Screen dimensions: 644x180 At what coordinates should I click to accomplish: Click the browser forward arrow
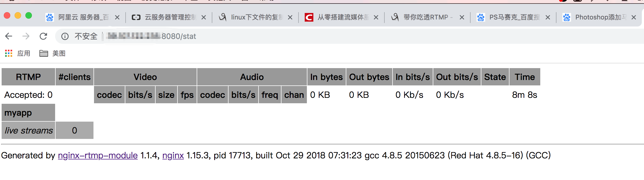click(26, 36)
